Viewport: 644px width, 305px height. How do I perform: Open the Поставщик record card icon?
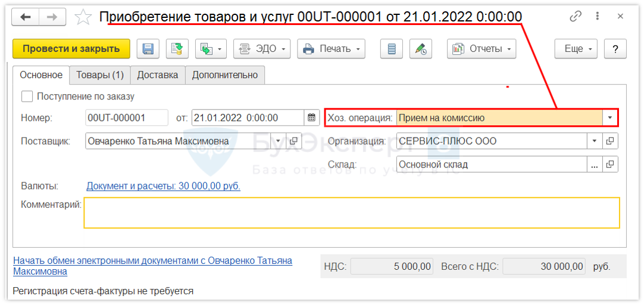(293, 141)
